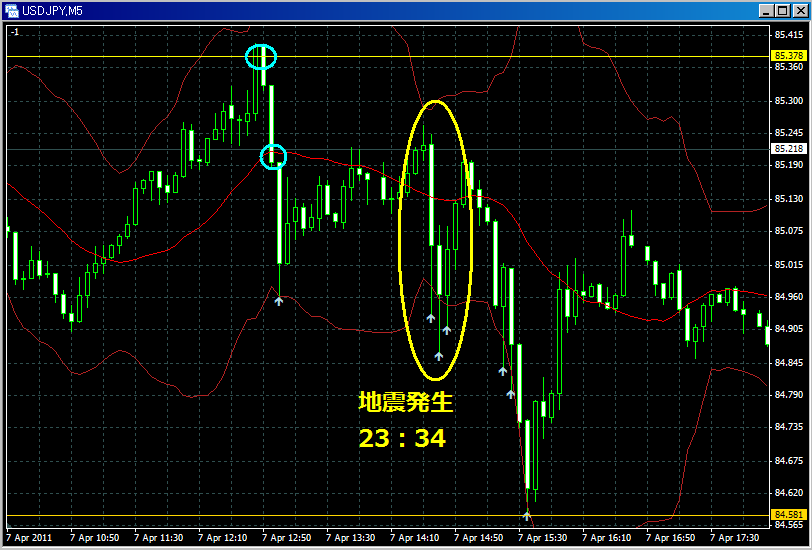Viewport: 812px width, 550px height.
Task: Click the USDJPY chart window icon
Action: click(x=11, y=10)
